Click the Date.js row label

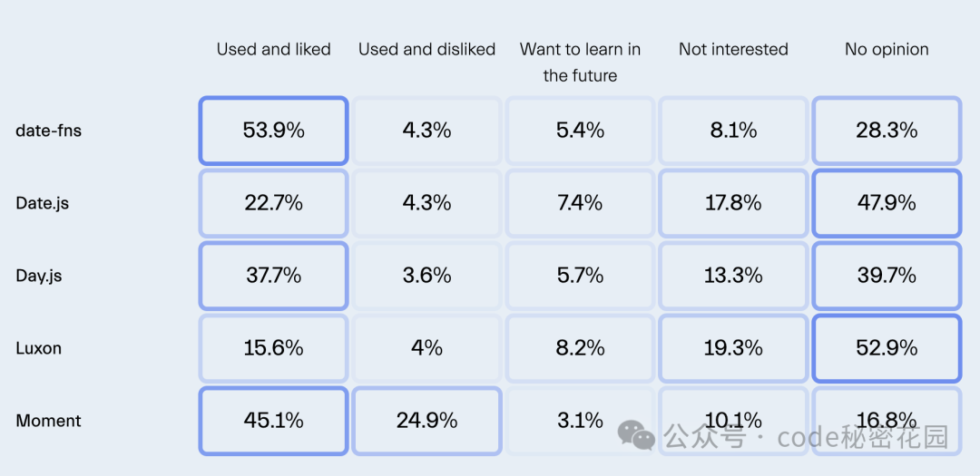[x=42, y=204]
